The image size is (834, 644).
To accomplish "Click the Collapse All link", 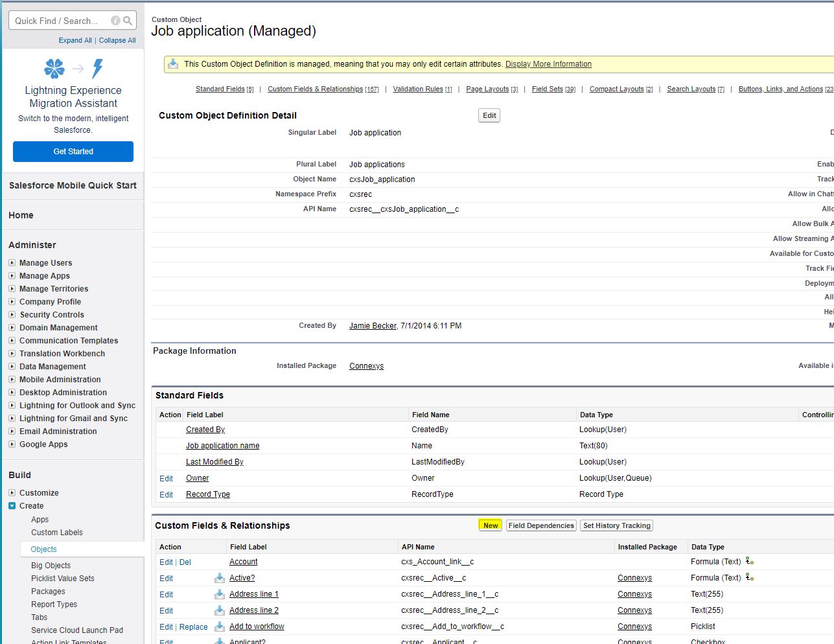I will 117,40.
